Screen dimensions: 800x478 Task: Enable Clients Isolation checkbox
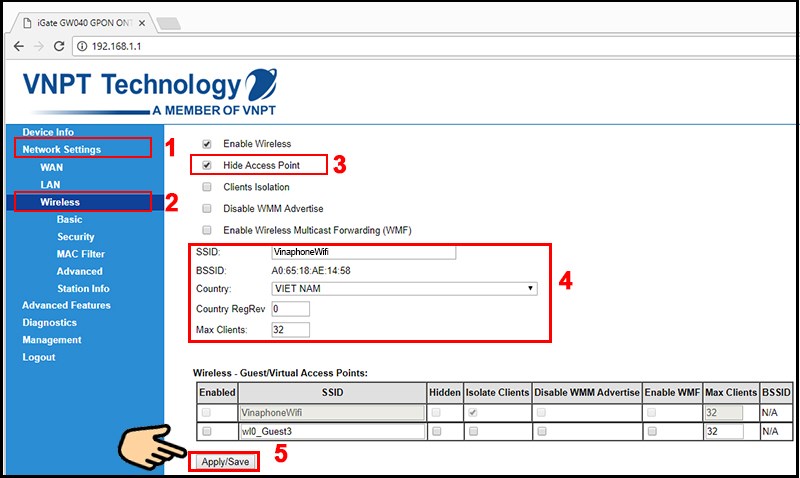tap(207, 187)
